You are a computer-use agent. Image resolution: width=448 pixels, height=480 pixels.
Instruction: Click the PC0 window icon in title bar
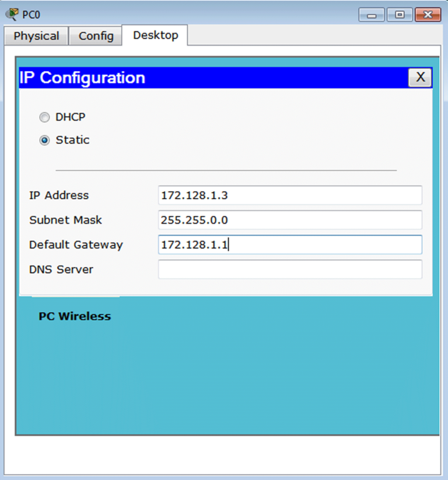[11, 14]
